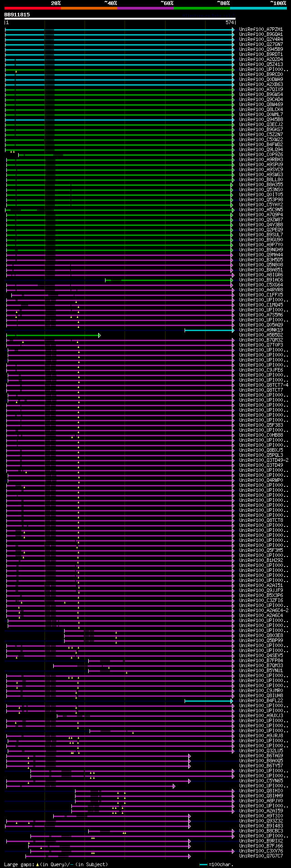Click the UniRef100_Q3ECJ2 label
The image size is (291, 868).
pyautogui.click(x=261, y=124)
